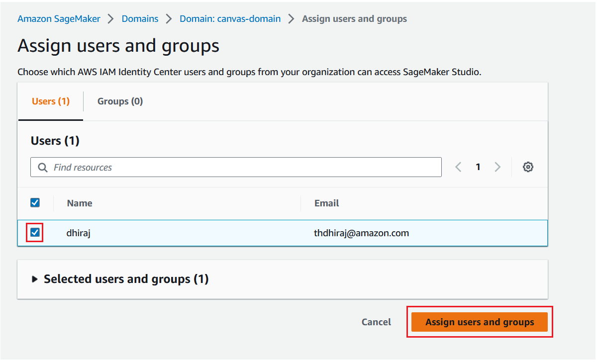Go to next page arrow

pos(497,167)
